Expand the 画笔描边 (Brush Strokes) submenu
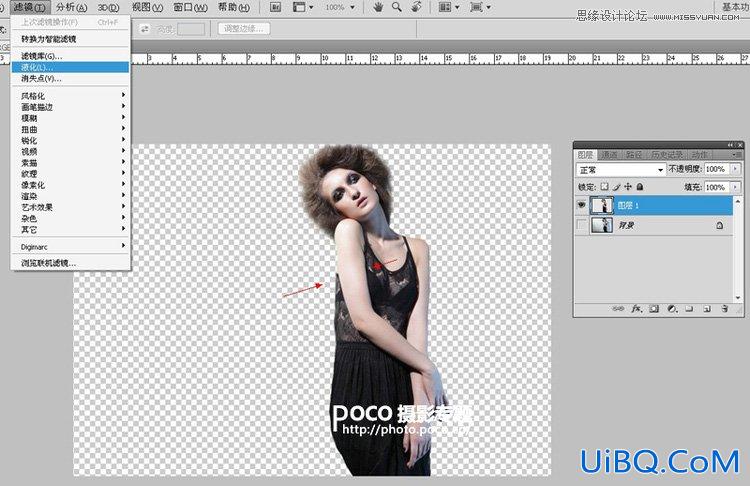This screenshot has width=750, height=486. coord(70,107)
